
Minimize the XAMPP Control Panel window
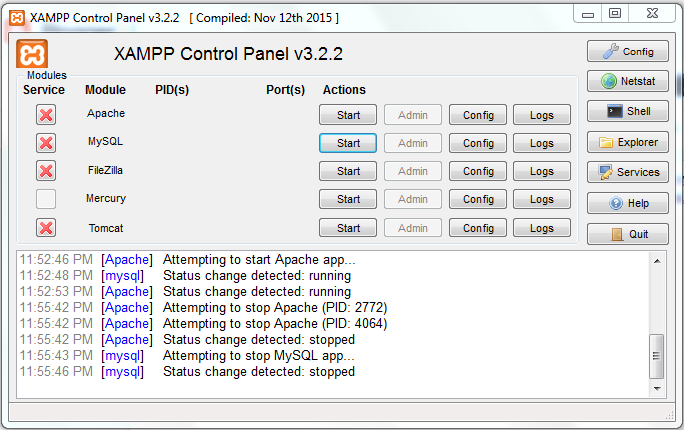[588, 14]
